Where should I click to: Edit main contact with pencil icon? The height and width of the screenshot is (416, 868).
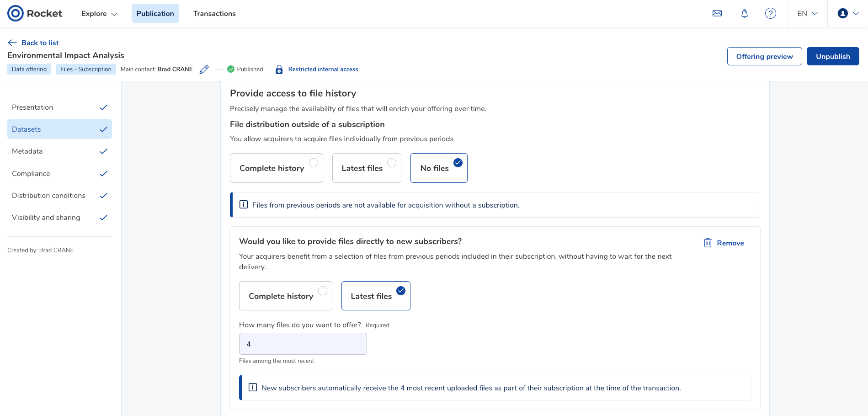204,69
